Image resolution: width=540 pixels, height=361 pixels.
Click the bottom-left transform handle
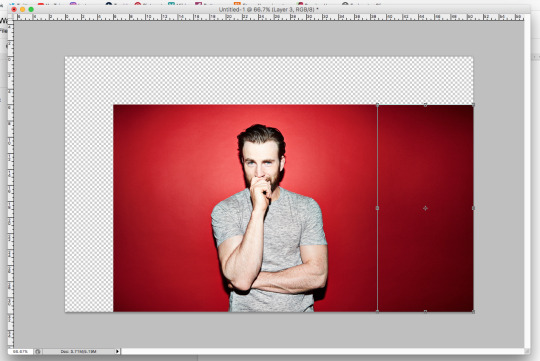377,311
